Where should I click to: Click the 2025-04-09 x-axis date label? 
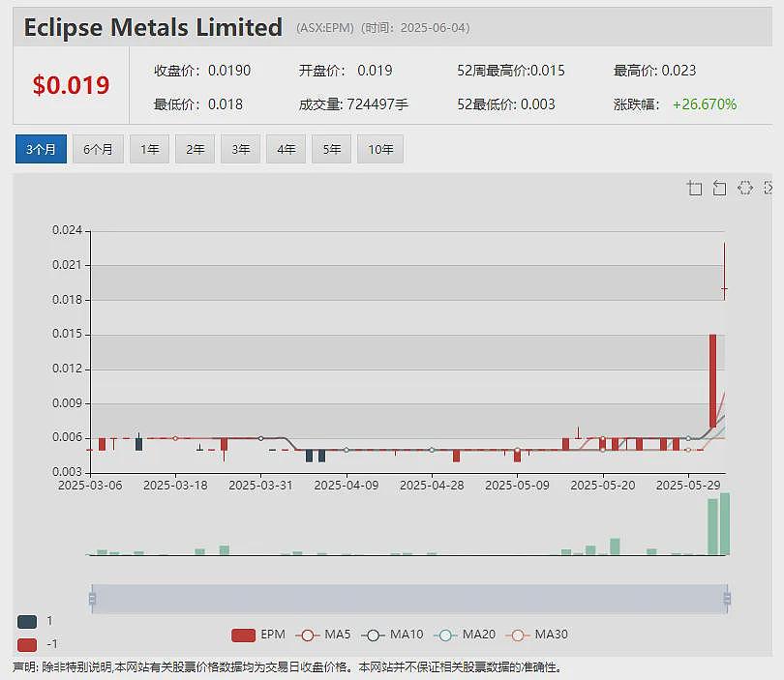tap(347, 486)
